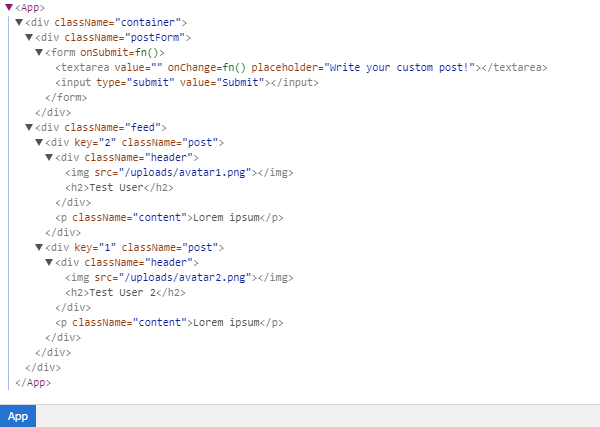Select second Lorem ipsum content paragraph
Image resolution: width=600 pixels, height=427 pixels.
[169, 323]
